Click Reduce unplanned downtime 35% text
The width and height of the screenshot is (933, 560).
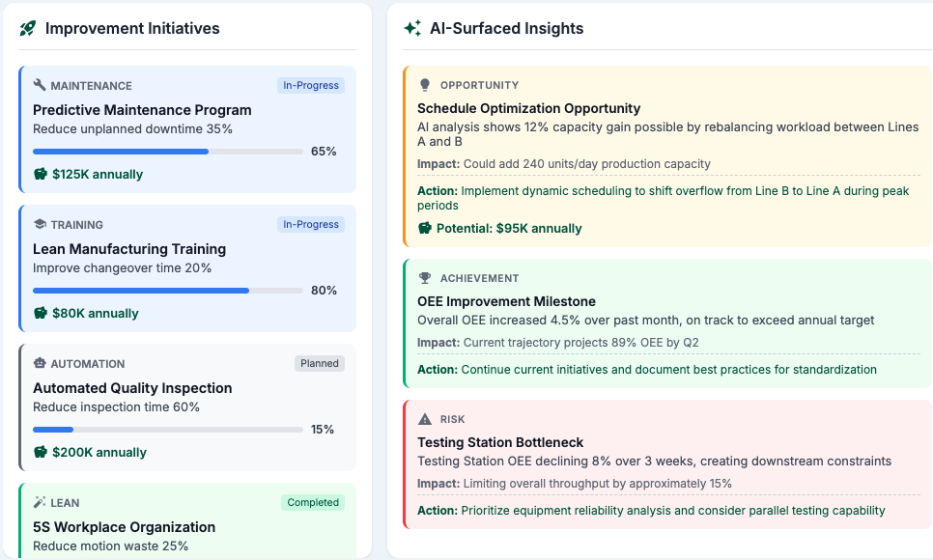click(132, 129)
